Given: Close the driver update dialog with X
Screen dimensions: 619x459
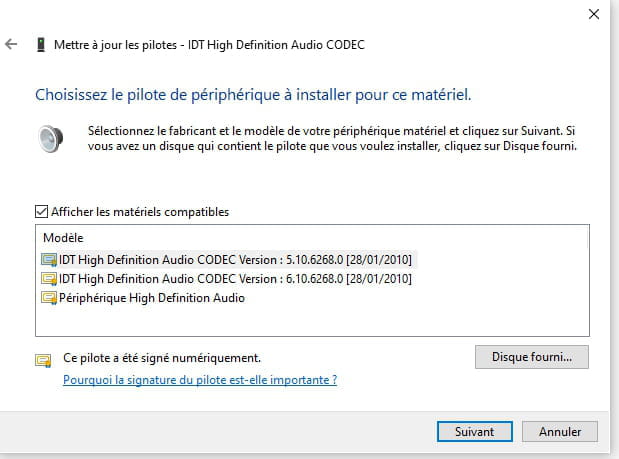Looking at the screenshot, I should coord(594,14).
